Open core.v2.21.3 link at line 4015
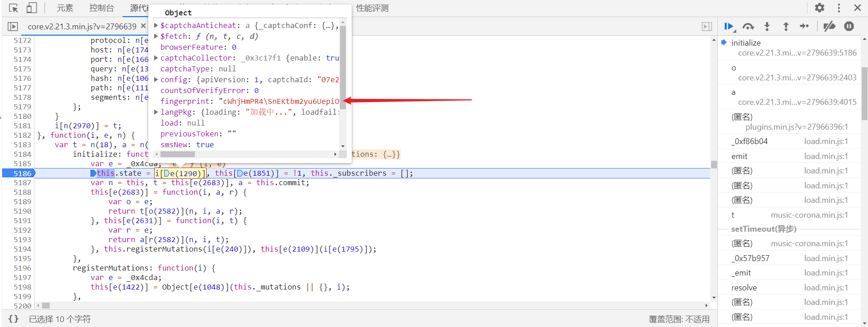Viewport: 868px width, 327px height. pyautogui.click(x=797, y=102)
